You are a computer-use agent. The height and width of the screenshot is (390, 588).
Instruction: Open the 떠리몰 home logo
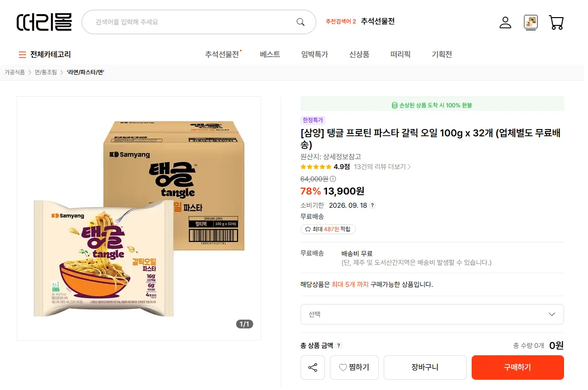point(44,22)
